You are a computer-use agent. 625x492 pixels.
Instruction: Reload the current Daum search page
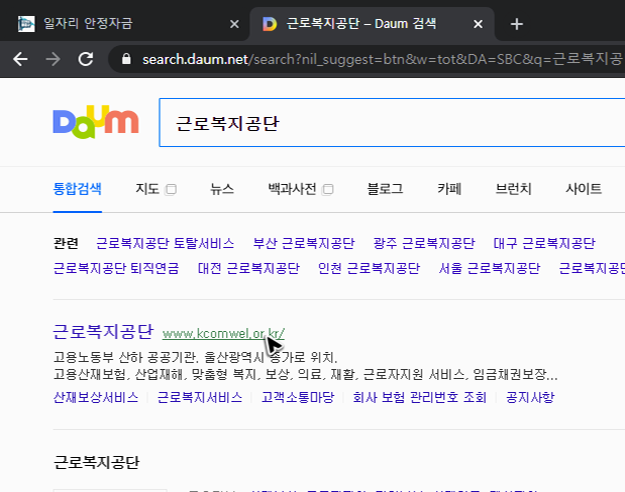coord(86,59)
